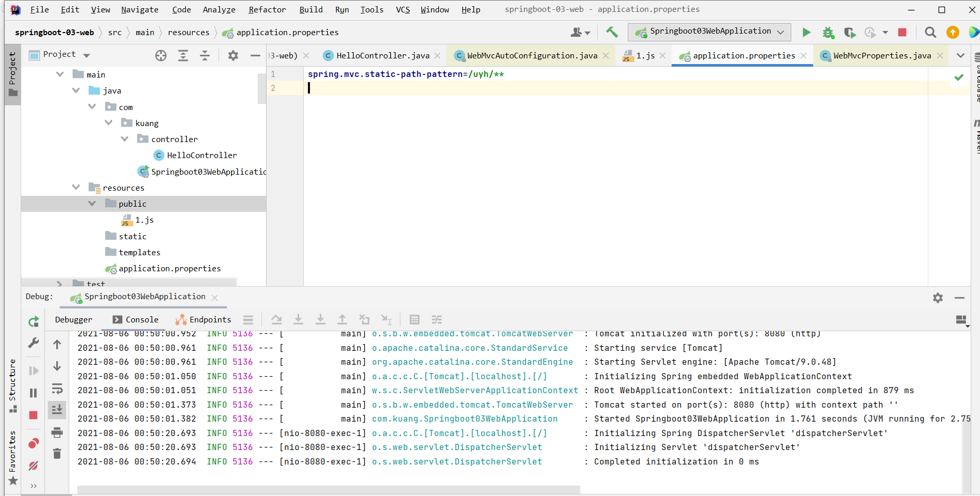
Task: Stop the debug session with the red square
Action: pos(34,415)
